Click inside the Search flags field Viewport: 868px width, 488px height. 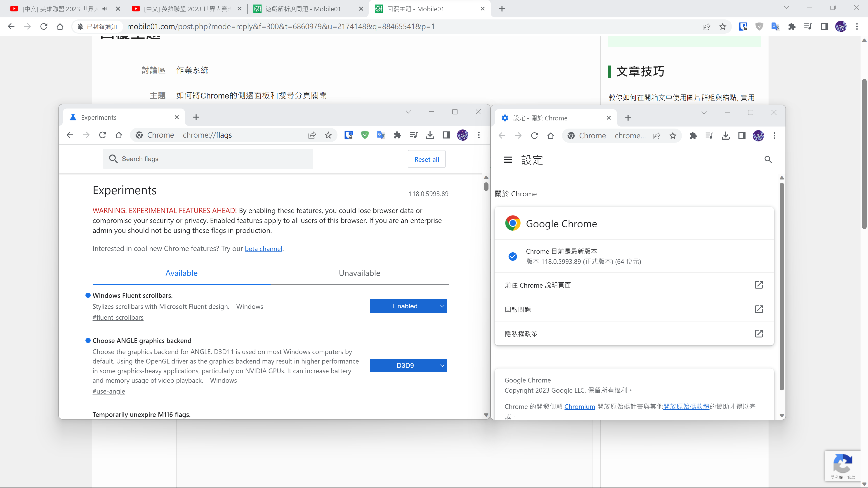[x=208, y=159]
